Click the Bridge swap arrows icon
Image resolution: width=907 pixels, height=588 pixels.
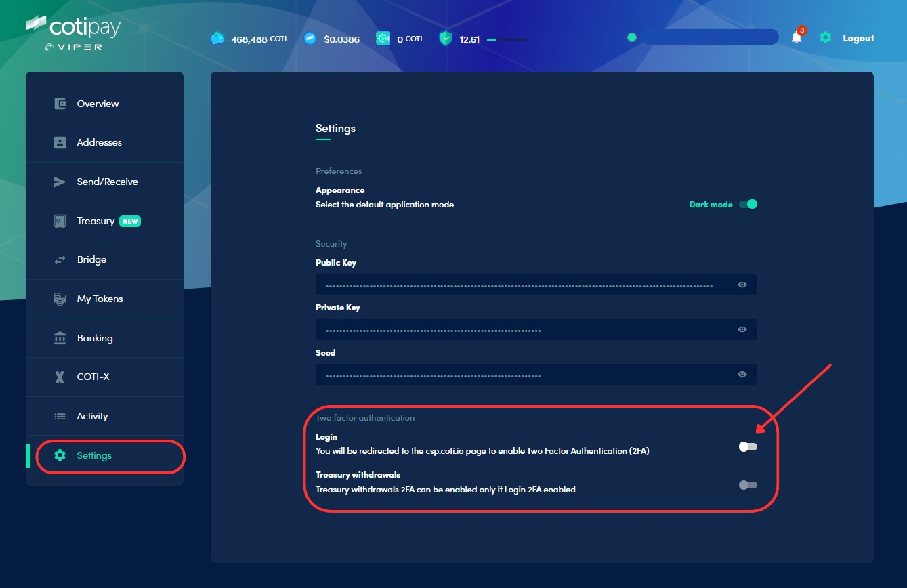pos(60,259)
